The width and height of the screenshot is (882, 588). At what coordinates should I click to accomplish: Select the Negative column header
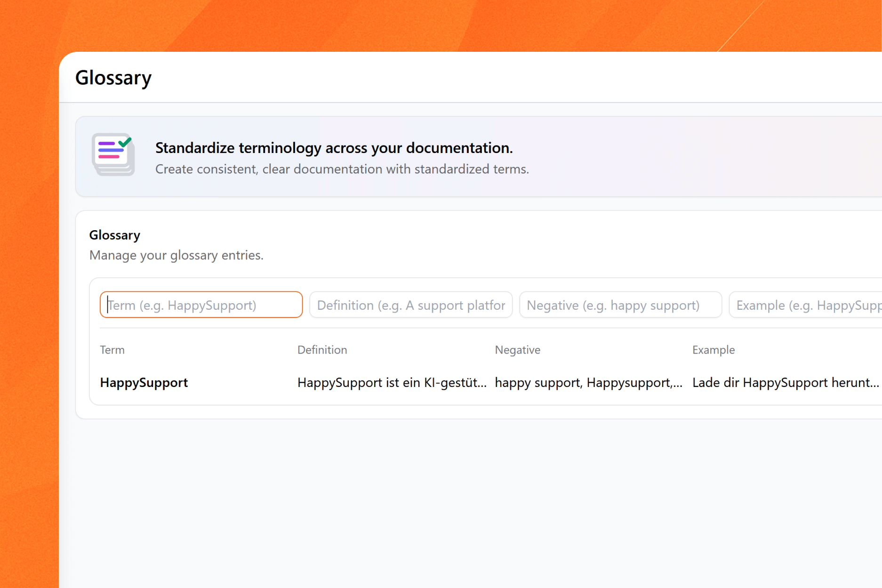517,350
